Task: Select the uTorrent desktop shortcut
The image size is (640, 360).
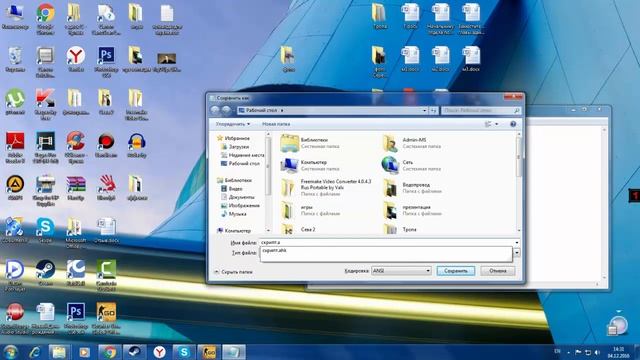Action: [x=15, y=101]
